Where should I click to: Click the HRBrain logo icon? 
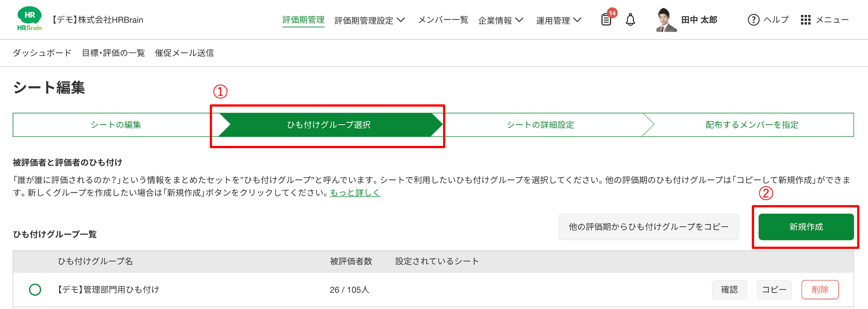click(x=29, y=19)
